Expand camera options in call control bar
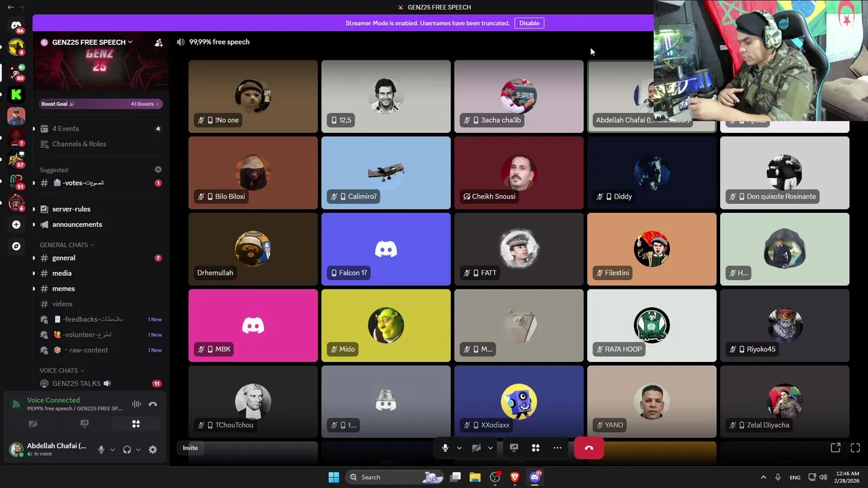This screenshot has width=868, height=488. pyautogui.click(x=490, y=447)
